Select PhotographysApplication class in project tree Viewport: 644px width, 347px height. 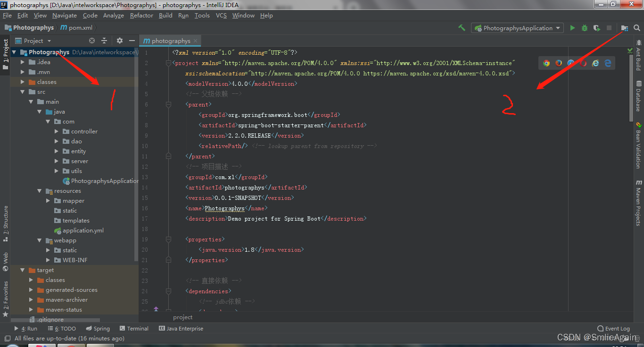[101, 181]
